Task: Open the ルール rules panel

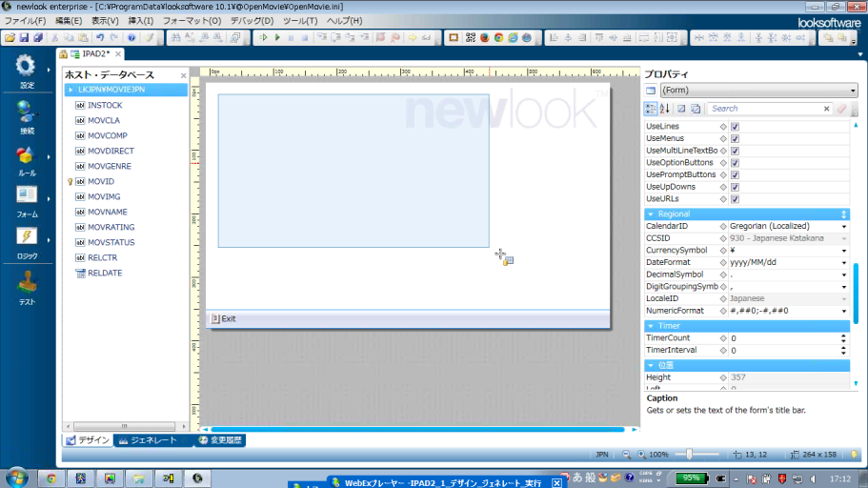Action: click(26, 162)
